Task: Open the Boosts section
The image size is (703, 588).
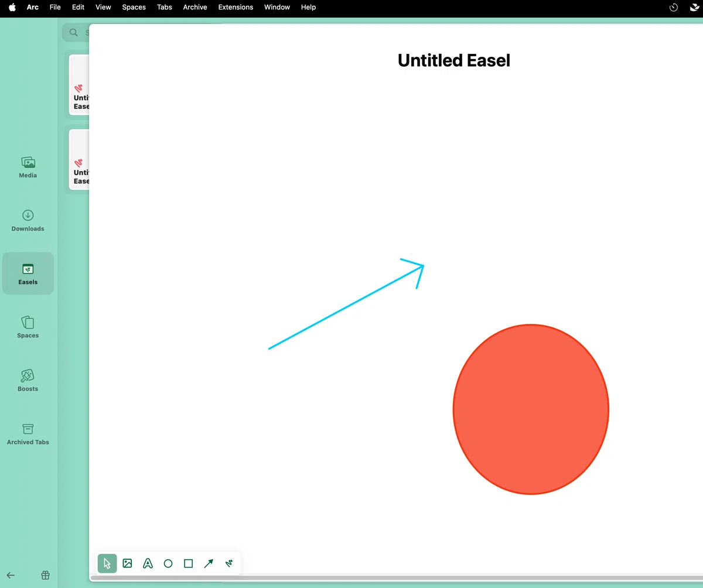Action: click(x=28, y=381)
